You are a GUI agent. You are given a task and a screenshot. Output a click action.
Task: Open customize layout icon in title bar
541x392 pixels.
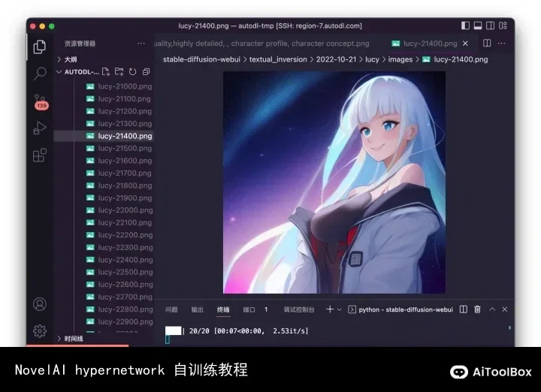pos(503,26)
